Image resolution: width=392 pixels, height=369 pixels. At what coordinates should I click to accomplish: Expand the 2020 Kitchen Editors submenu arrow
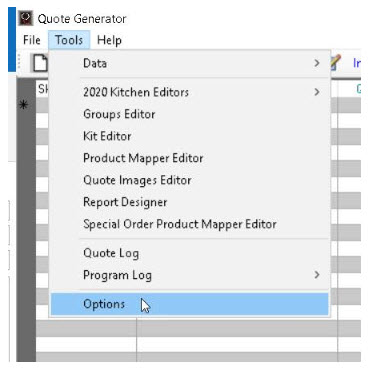pyautogui.click(x=317, y=92)
